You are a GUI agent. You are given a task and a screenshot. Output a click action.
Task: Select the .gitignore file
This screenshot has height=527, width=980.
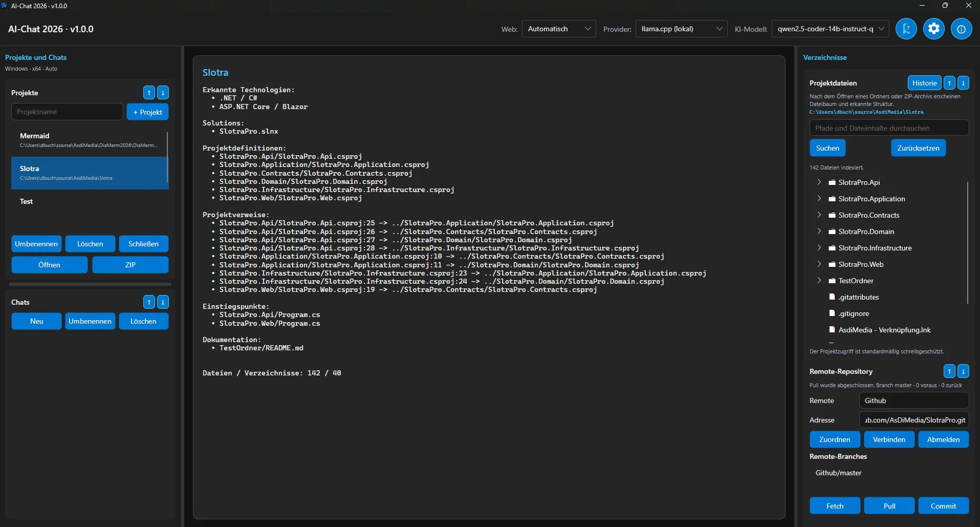(854, 313)
